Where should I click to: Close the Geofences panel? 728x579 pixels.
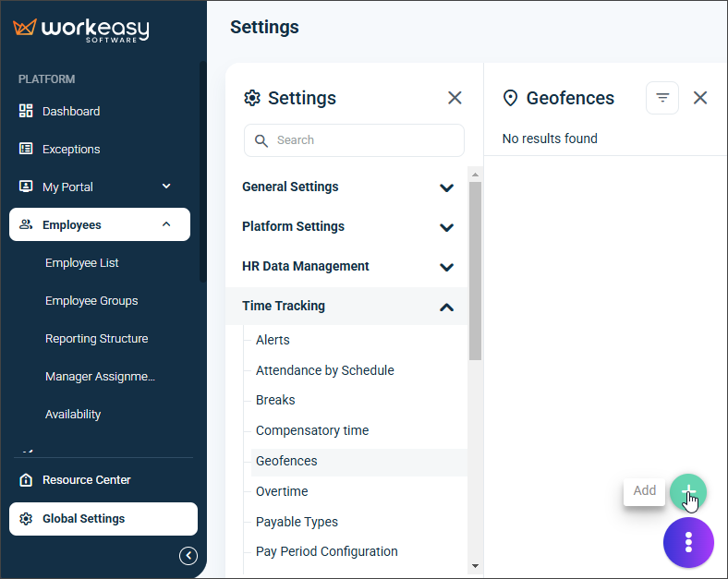(700, 98)
